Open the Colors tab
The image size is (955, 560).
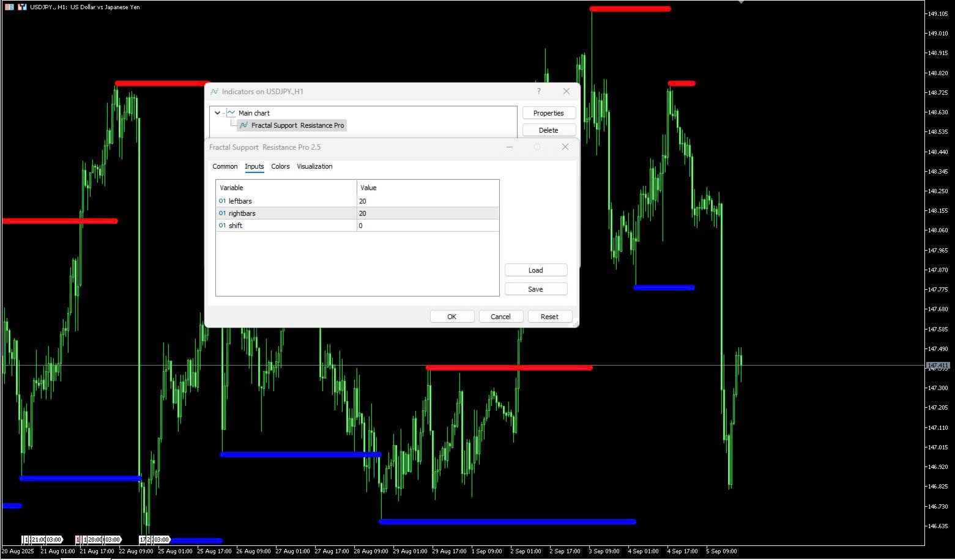click(x=280, y=166)
